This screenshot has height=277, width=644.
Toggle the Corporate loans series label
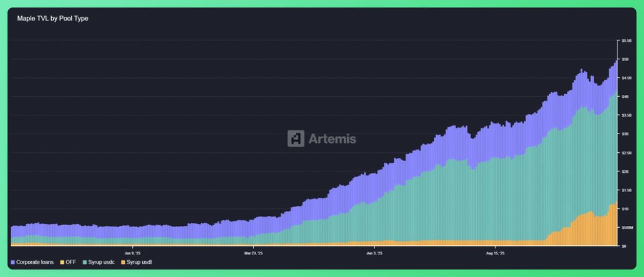click(x=35, y=262)
